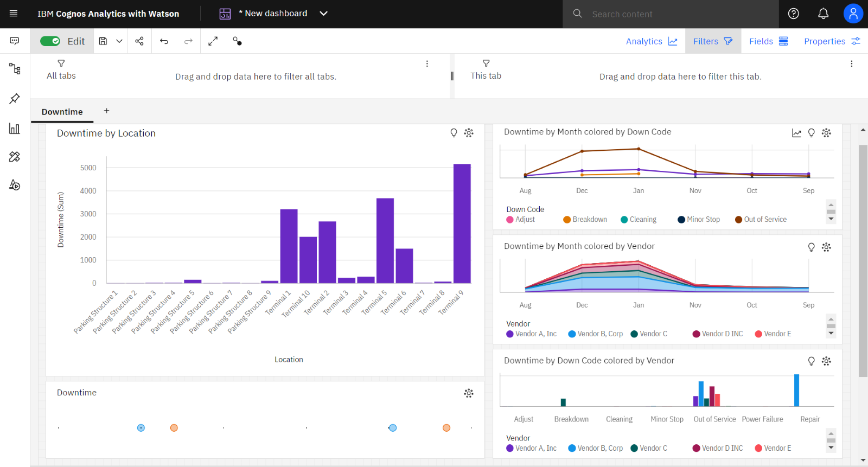Click the Save icon
The width and height of the screenshot is (868, 467).
click(x=103, y=41)
